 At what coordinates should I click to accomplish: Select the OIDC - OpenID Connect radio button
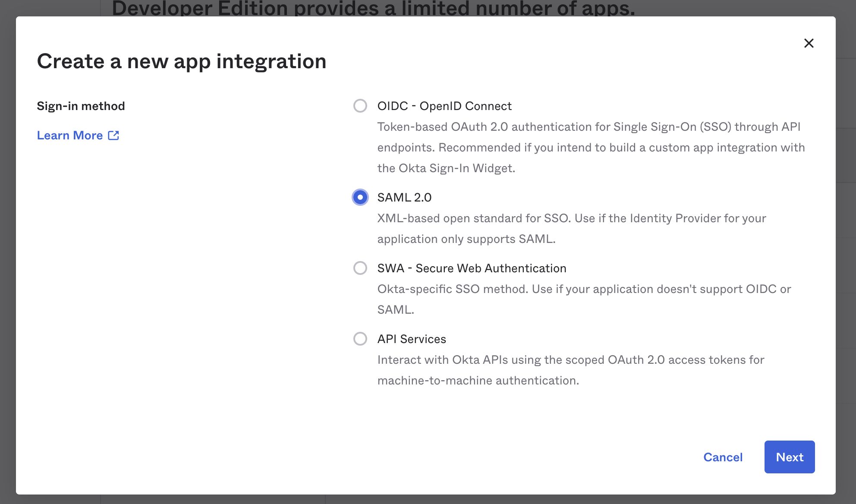pyautogui.click(x=360, y=106)
